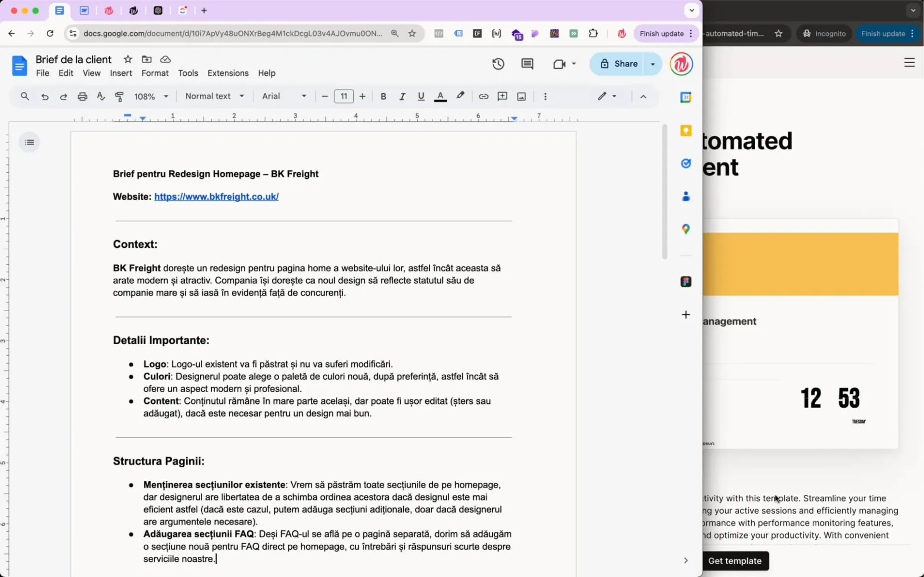This screenshot has width=924, height=577.
Task: Toggle underline formatting
Action: pos(421,97)
